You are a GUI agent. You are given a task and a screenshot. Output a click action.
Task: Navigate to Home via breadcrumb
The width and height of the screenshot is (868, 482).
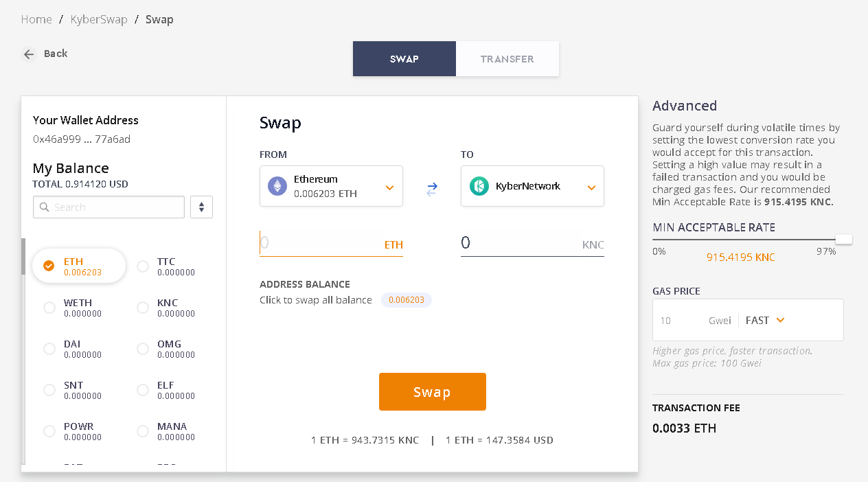(36, 19)
